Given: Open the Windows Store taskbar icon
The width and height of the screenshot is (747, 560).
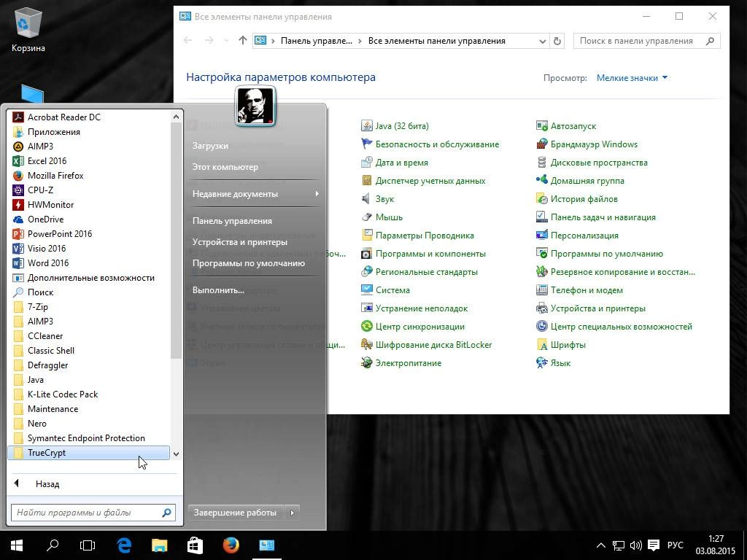Looking at the screenshot, I should (x=195, y=545).
